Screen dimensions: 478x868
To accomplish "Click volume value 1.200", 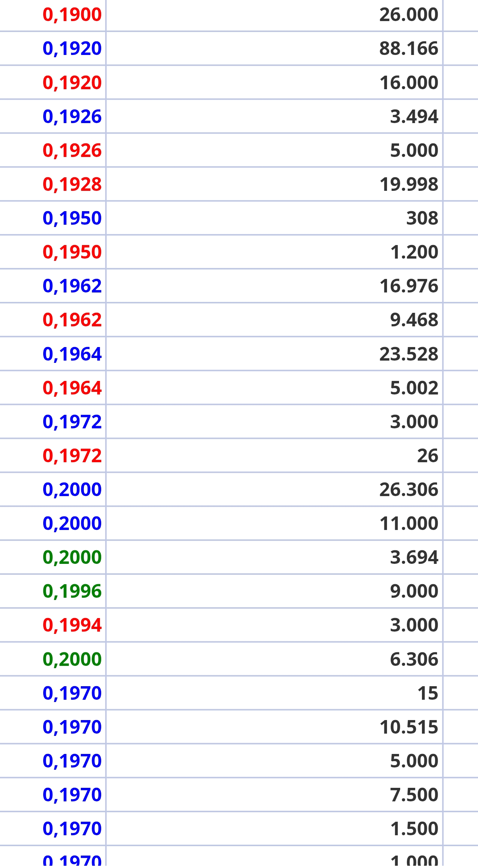I will point(414,252).
